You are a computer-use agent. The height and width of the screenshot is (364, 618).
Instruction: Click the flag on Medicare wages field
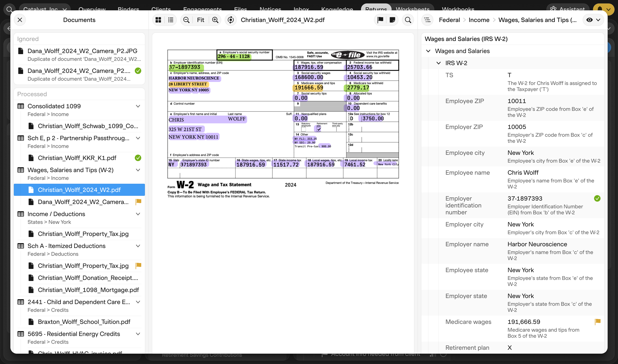[x=597, y=322]
